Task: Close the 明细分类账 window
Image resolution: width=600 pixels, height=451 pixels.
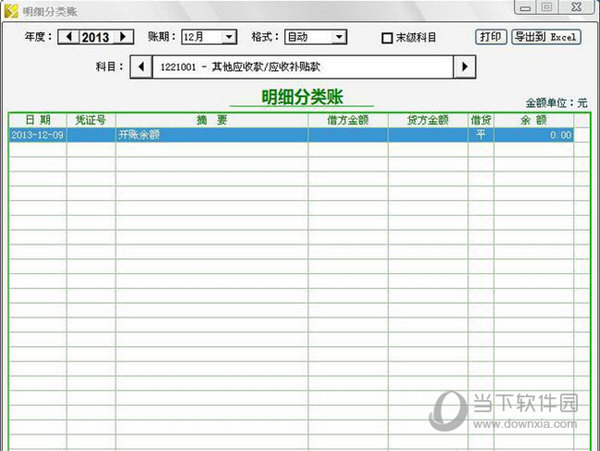Action: [x=576, y=7]
